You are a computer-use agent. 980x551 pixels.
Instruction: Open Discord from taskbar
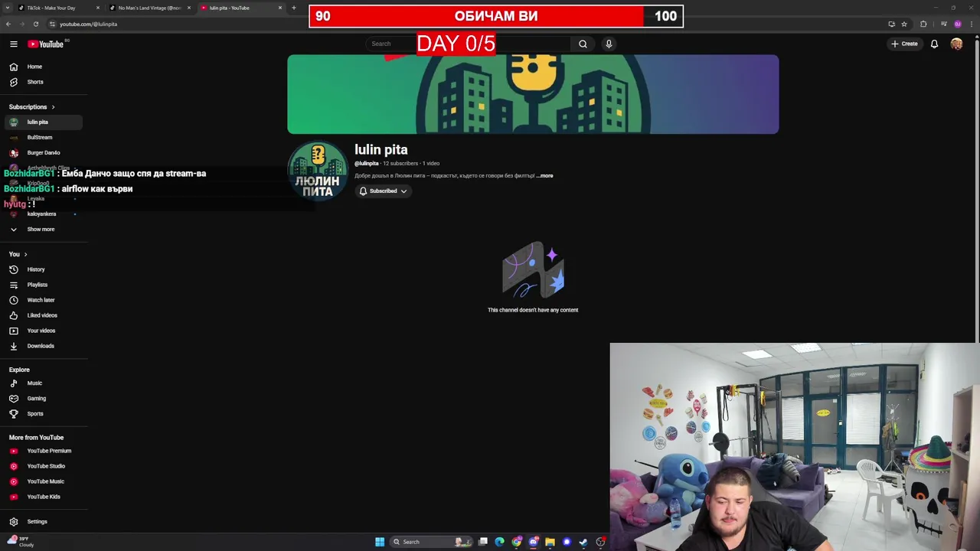(x=534, y=542)
